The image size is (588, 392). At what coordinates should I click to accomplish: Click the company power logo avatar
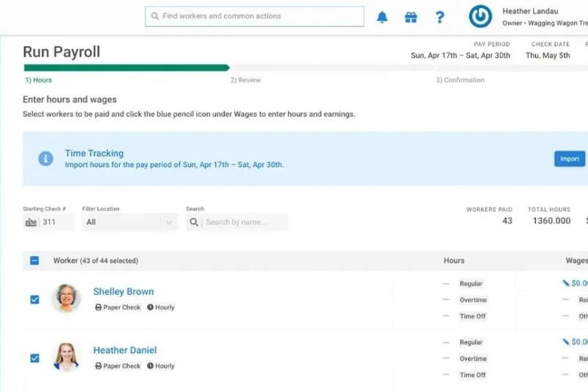(x=480, y=16)
